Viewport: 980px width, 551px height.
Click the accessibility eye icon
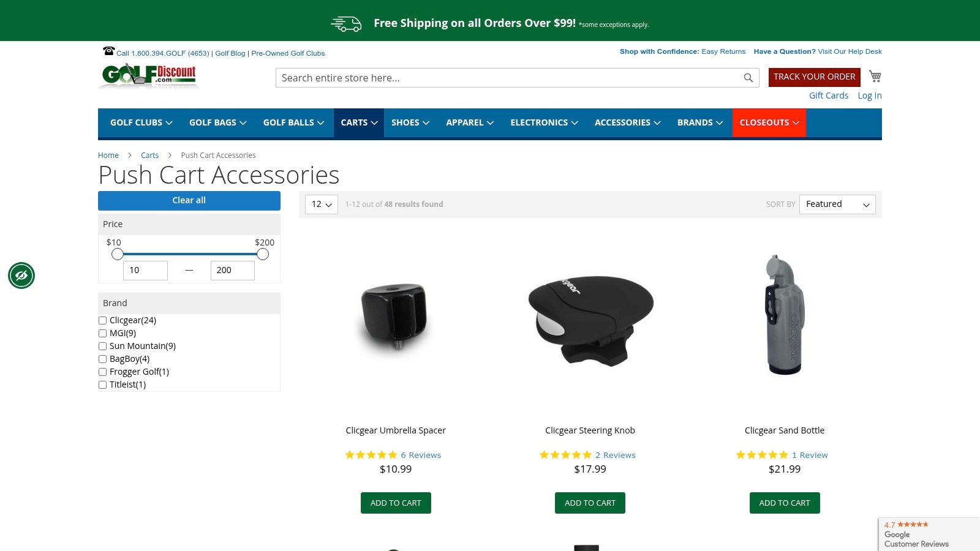point(21,275)
